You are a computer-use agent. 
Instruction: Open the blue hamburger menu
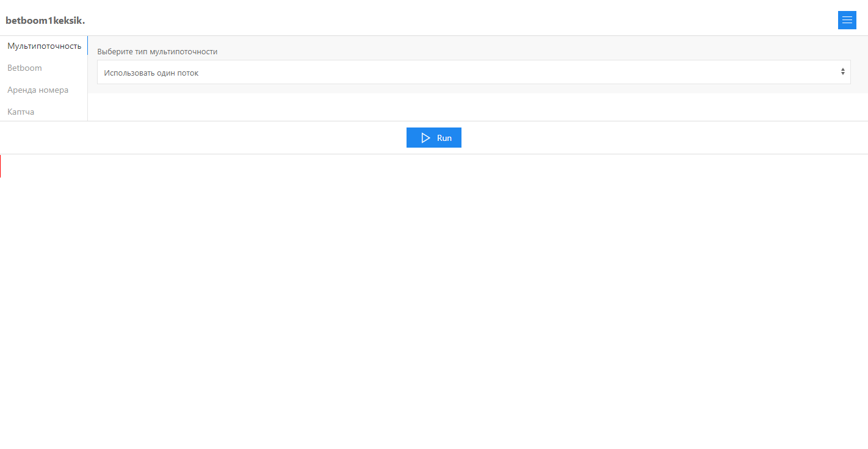(847, 20)
